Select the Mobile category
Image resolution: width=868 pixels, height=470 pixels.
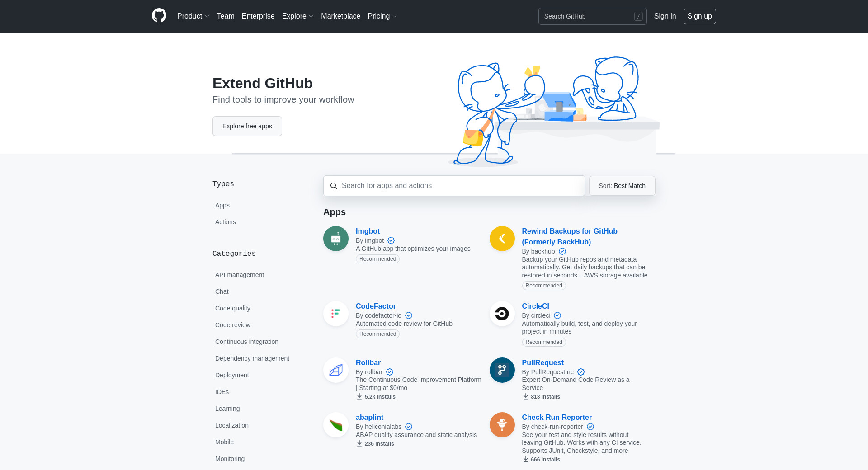coord(224,442)
